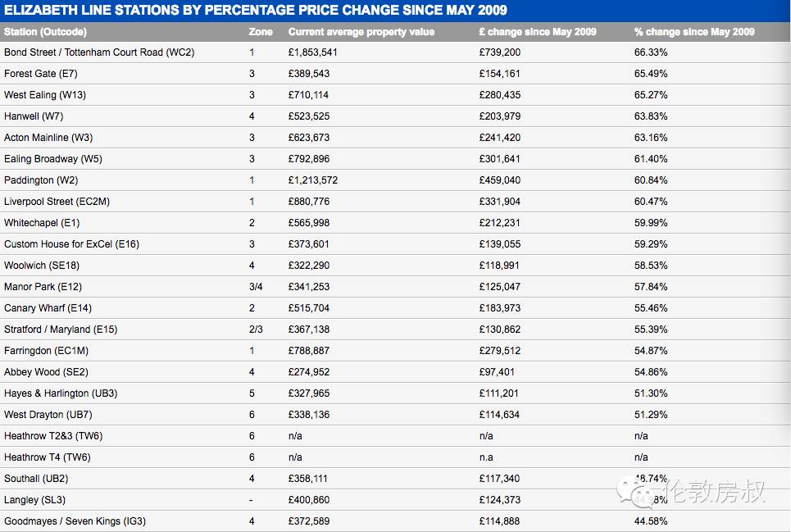The height and width of the screenshot is (532, 791).
Task: Click the 63.83% cell
Action: click(651, 116)
